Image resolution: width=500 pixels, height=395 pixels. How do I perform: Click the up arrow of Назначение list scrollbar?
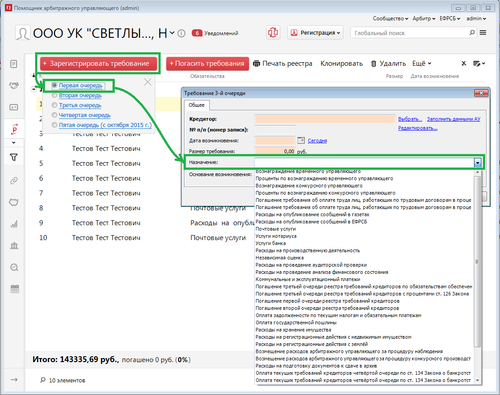(x=477, y=172)
